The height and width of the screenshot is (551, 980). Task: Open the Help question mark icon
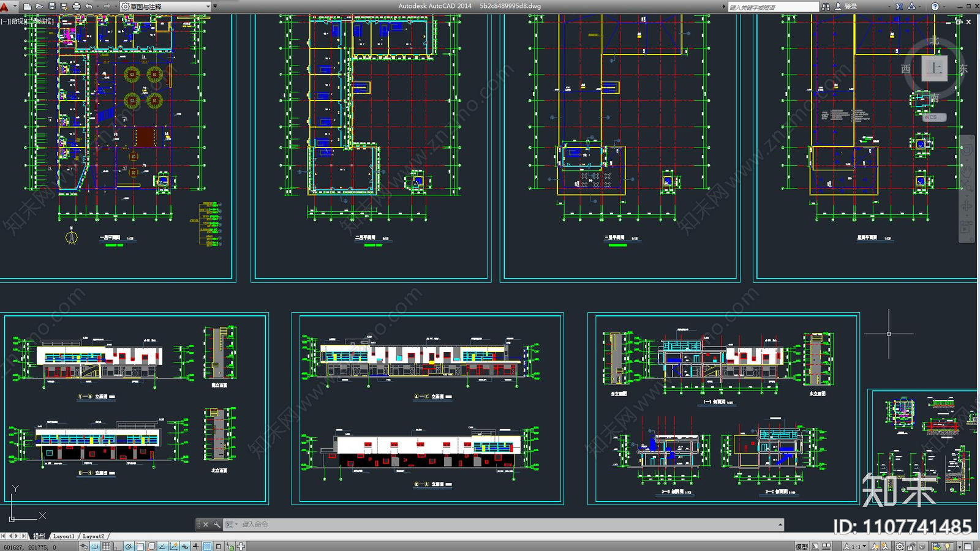pos(935,6)
